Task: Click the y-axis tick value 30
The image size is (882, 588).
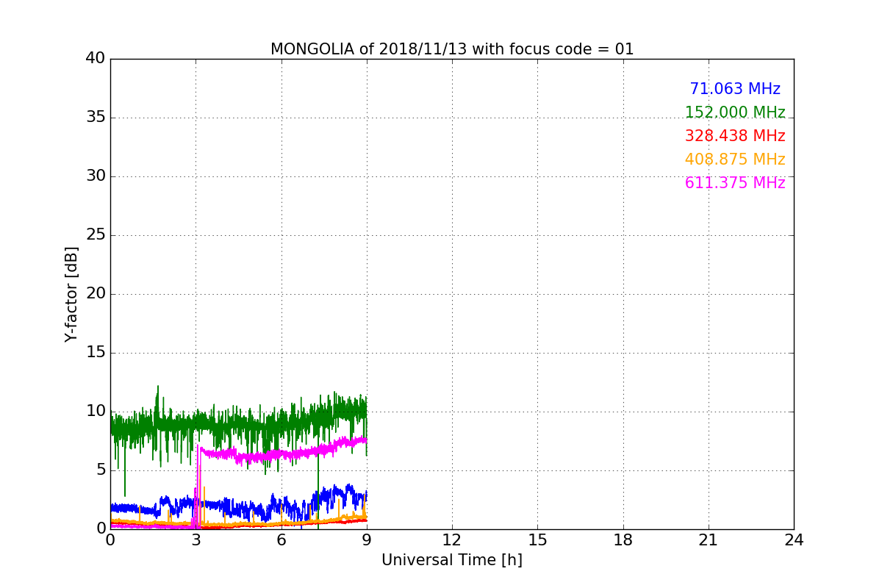Action: coord(96,176)
